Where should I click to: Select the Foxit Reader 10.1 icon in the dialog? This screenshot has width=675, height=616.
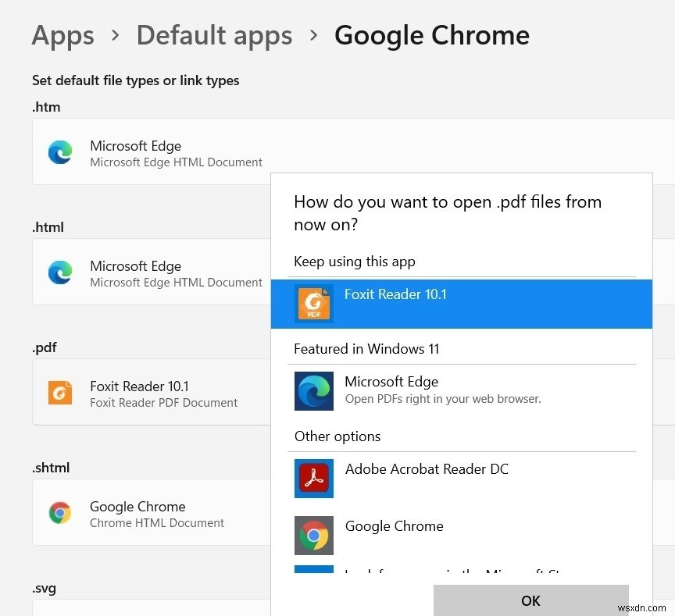point(312,304)
